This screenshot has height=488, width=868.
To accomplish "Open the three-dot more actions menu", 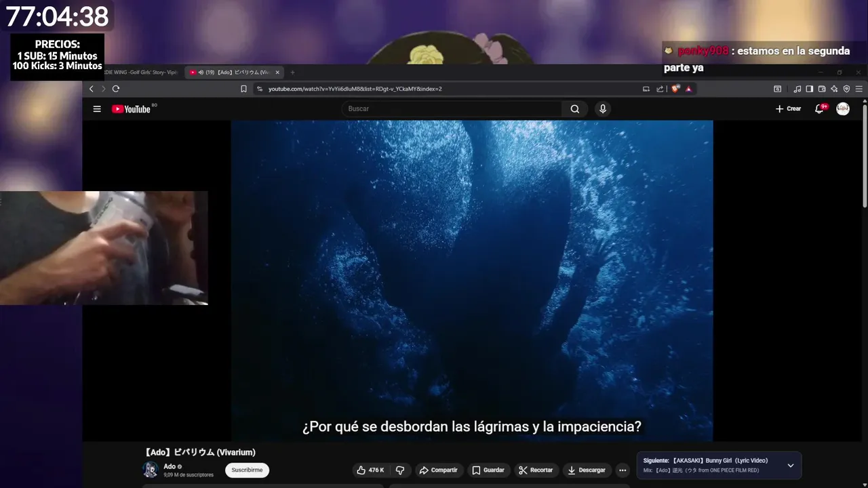I will coord(623,470).
